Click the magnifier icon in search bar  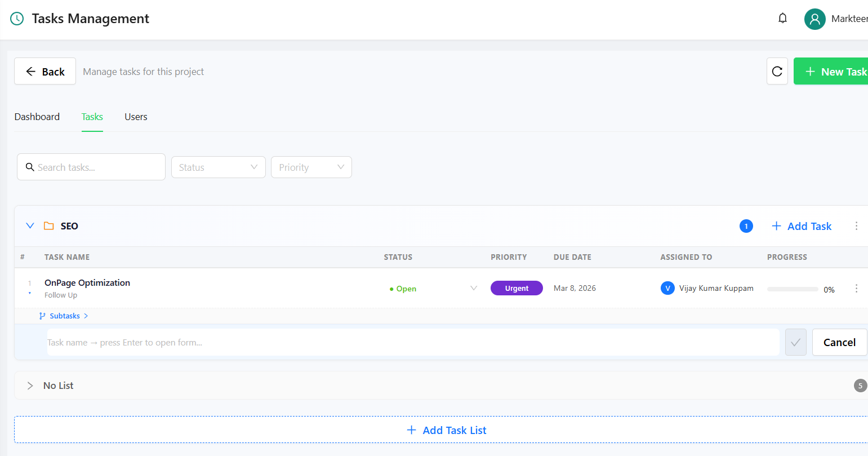point(30,167)
